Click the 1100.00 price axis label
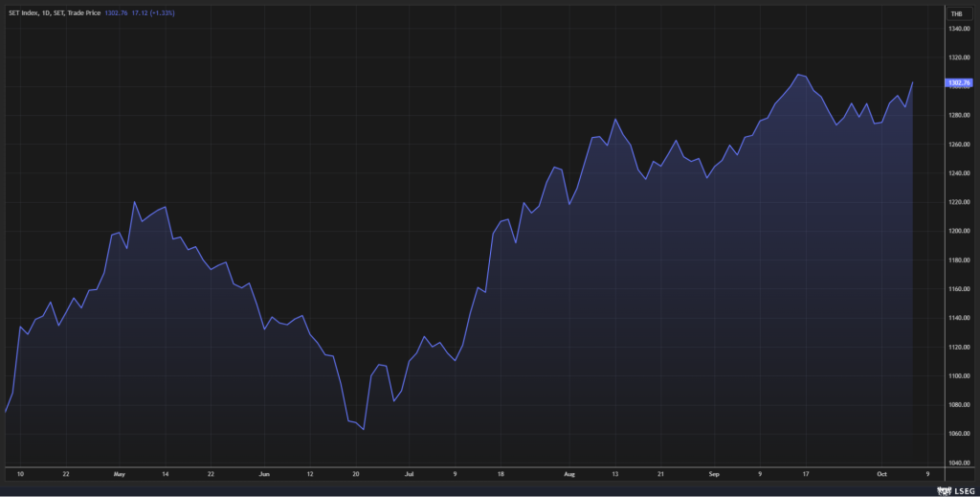Image resolution: width=980 pixels, height=497 pixels. [x=958, y=375]
